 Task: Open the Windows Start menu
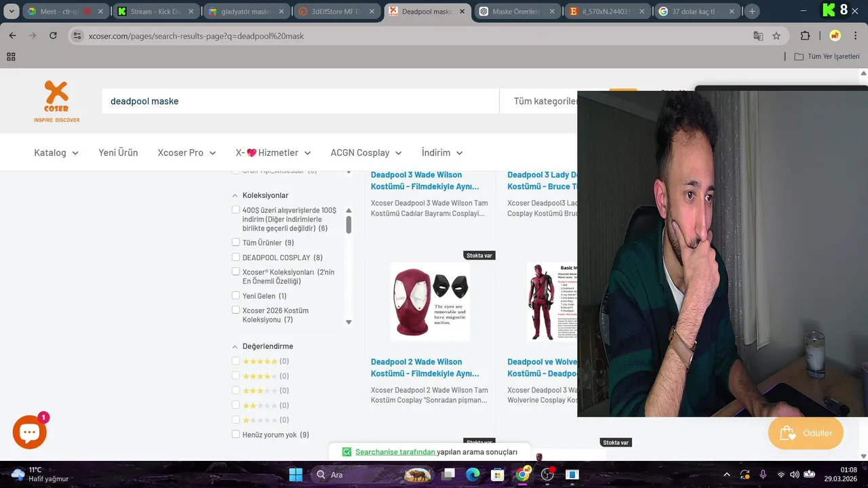296,474
